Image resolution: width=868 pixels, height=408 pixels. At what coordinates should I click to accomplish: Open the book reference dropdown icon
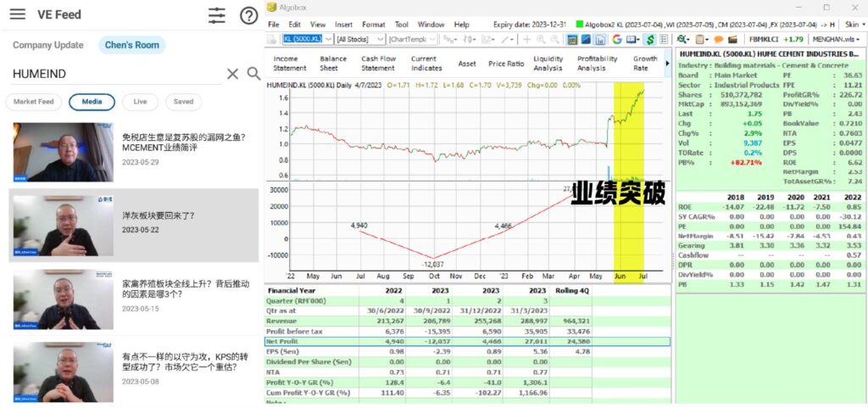(633, 39)
